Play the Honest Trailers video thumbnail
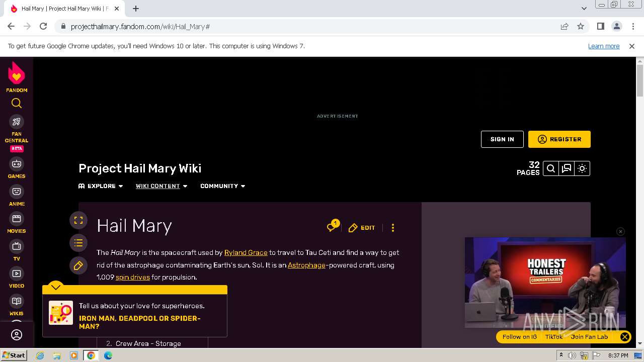644x362 pixels. [545, 283]
